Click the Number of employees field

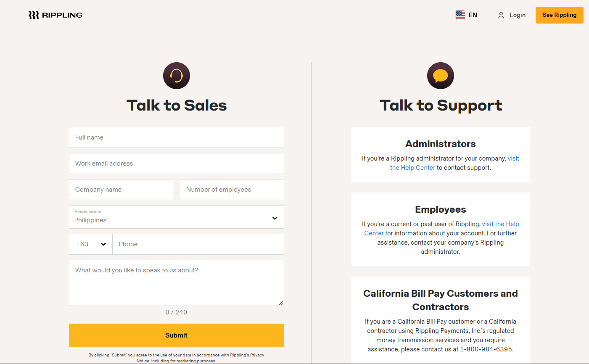click(x=232, y=190)
